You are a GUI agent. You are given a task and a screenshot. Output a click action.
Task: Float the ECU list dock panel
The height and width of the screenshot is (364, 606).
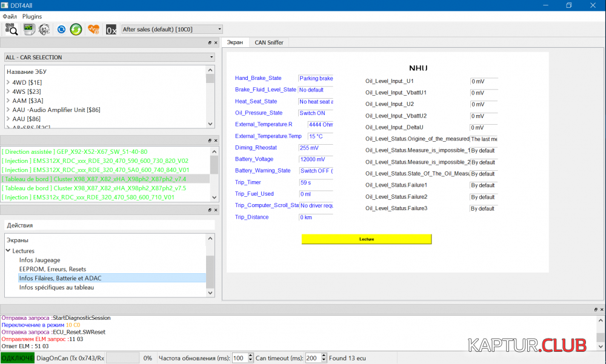[x=210, y=141]
